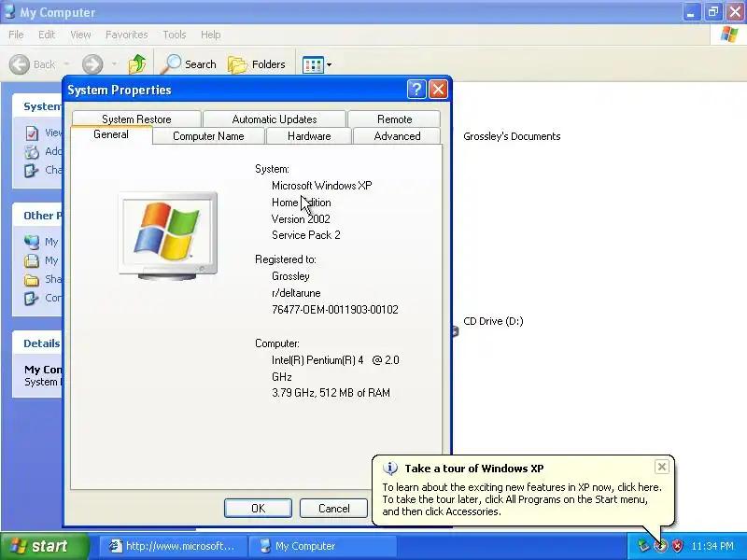Click Cancel in System Properties
Viewport: 747px width, 560px height.
point(333,508)
